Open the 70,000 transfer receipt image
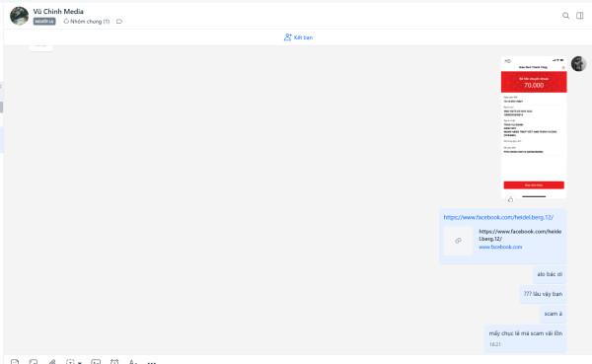The height and width of the screenshot is (364, 592). click(534, 127)
